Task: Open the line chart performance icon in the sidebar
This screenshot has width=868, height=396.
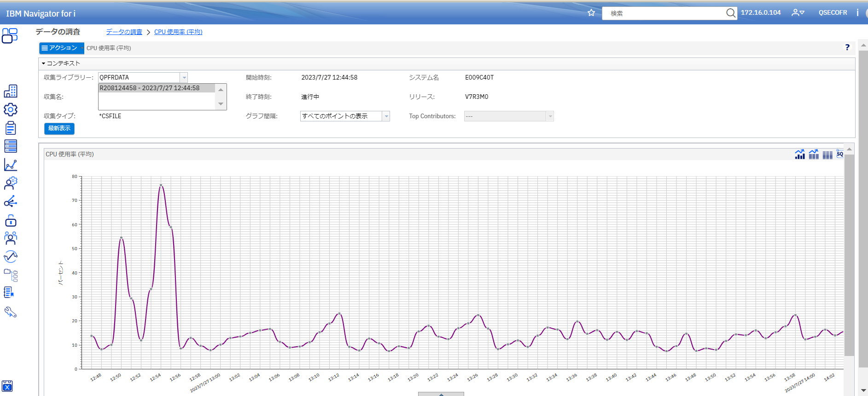Action: coord(11,165)
